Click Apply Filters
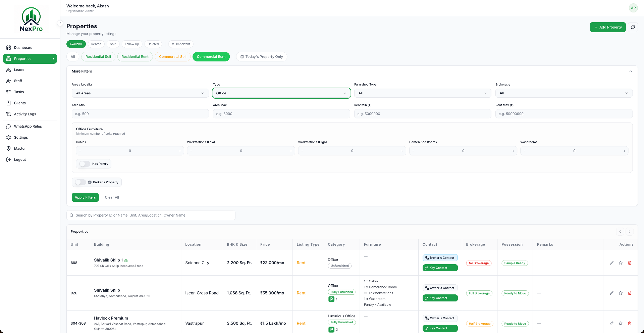Viewport: 644px width, 333px height. 85,197
